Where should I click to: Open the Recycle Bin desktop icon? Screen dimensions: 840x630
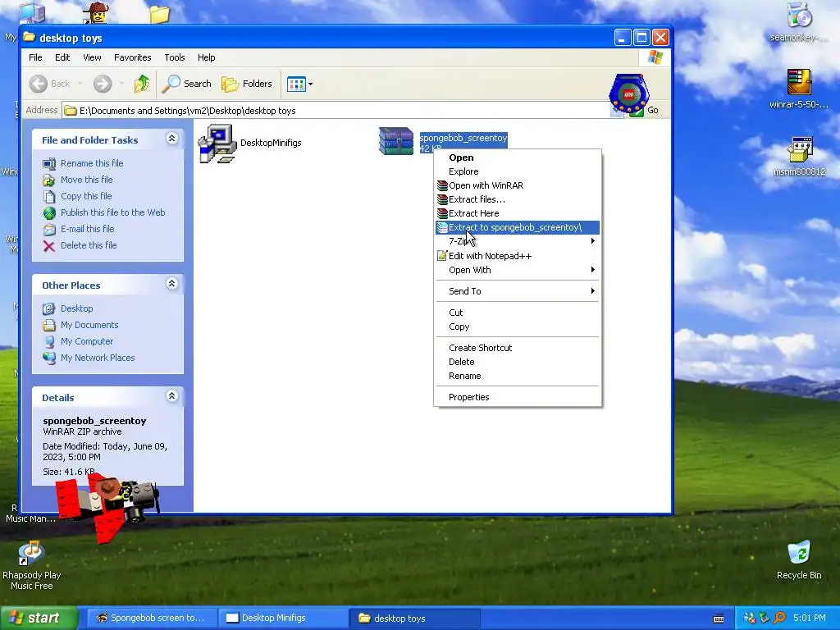[x=799, y=560]
